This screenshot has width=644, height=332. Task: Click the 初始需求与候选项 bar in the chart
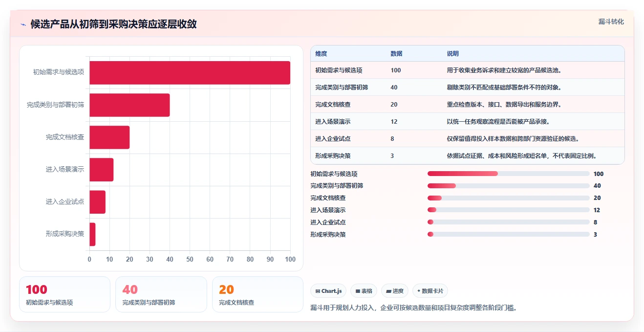[190, 72]
